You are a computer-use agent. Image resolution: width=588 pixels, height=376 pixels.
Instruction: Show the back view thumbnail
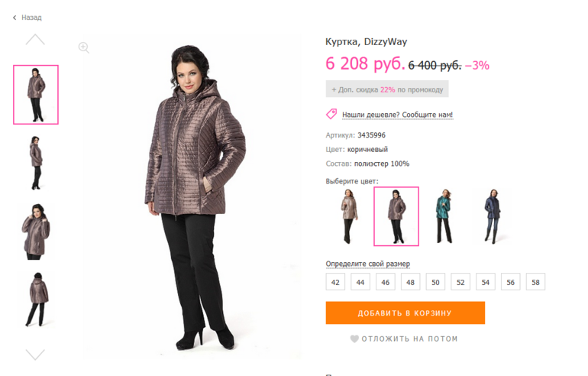coord(37,300)
